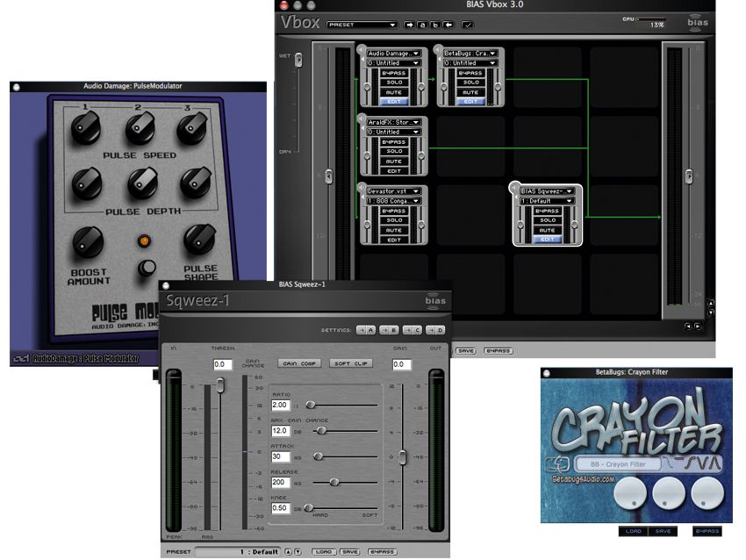Click the Vbox left-arrow copy button
746x560 pixels.
448,25
